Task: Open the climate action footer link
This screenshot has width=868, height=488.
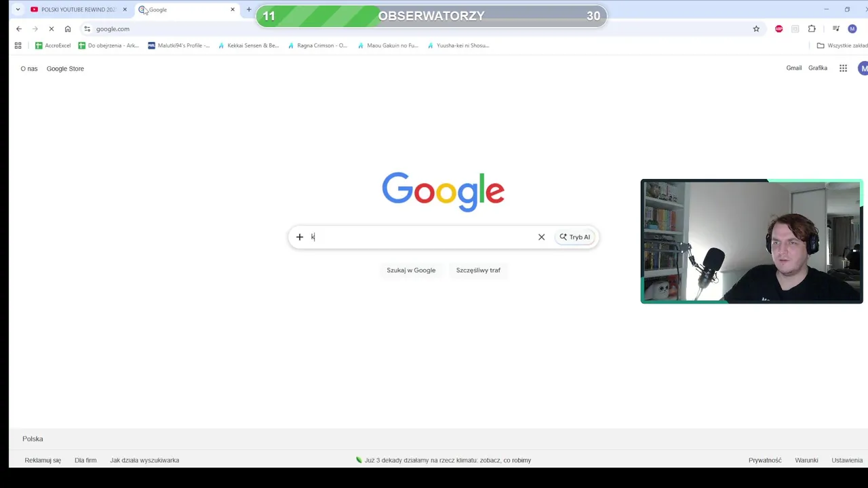Action: pos(443,460)
